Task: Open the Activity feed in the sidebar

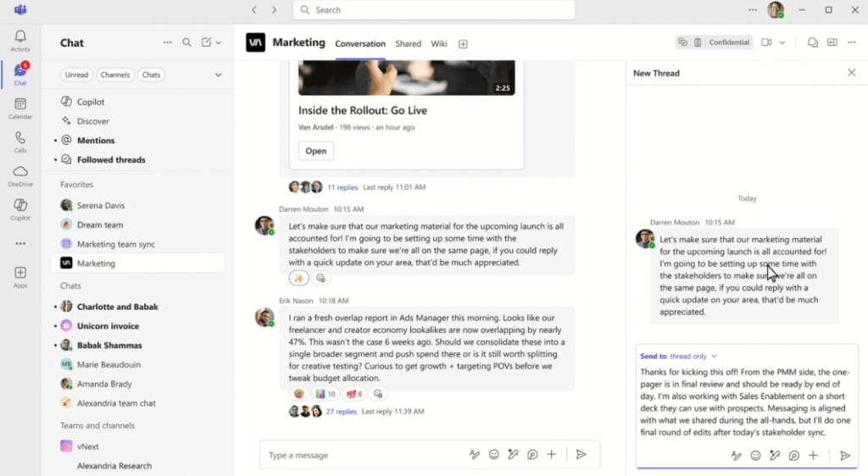Action: [x=20, y=40]
